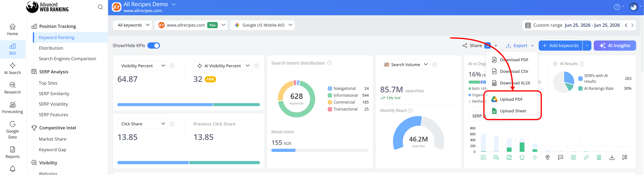The height and width of the screenshot is (175, 644).
Task: Toggle AI Rankings Rate legend item
Action: pyautogui.click(x=605, y=89)
